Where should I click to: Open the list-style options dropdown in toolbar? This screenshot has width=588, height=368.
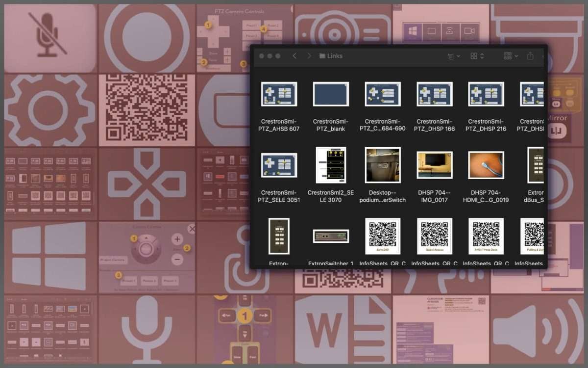[x=454, y=56]
